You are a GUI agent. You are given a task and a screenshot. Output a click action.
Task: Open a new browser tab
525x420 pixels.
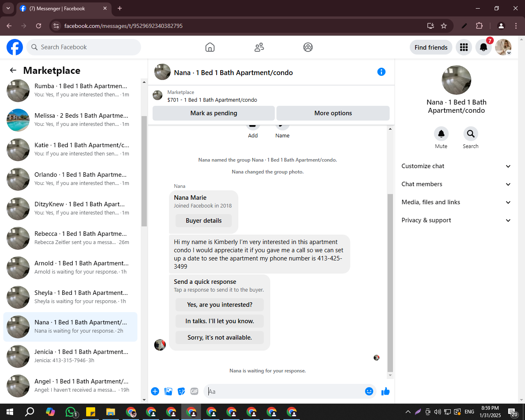click(x=120, y=8)
